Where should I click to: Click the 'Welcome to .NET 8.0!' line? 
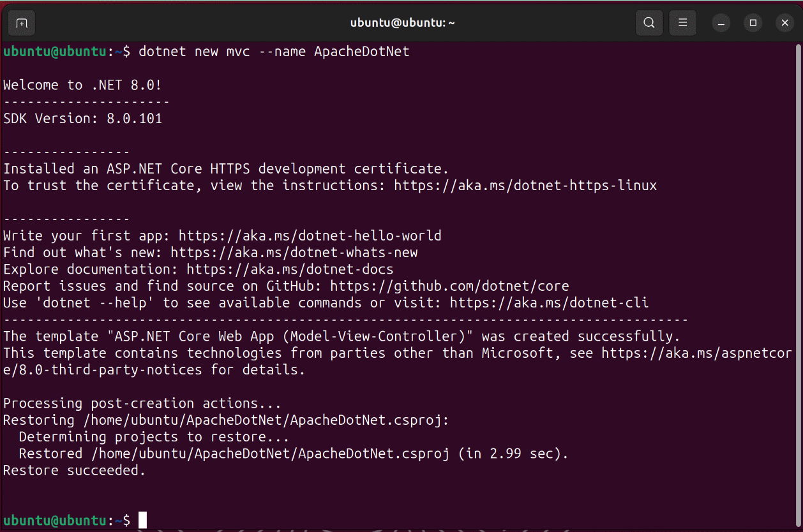tap(82, 85)
